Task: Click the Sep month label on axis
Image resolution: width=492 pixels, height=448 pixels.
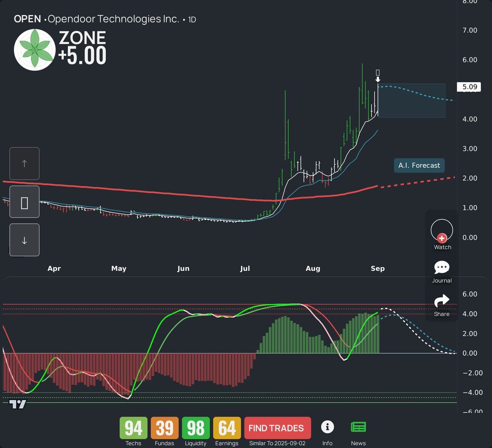Action: pyautogui.click(x=378, y=268)
